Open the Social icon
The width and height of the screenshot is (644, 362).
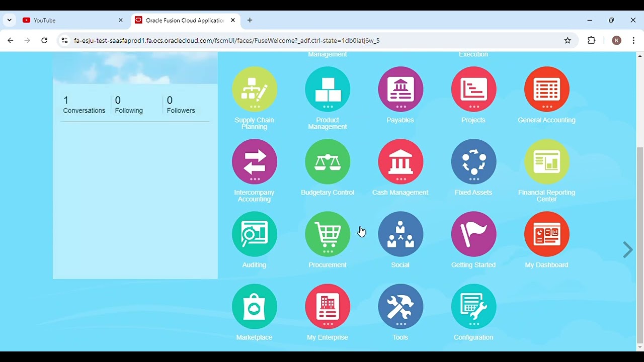click(x=400, y=234)
